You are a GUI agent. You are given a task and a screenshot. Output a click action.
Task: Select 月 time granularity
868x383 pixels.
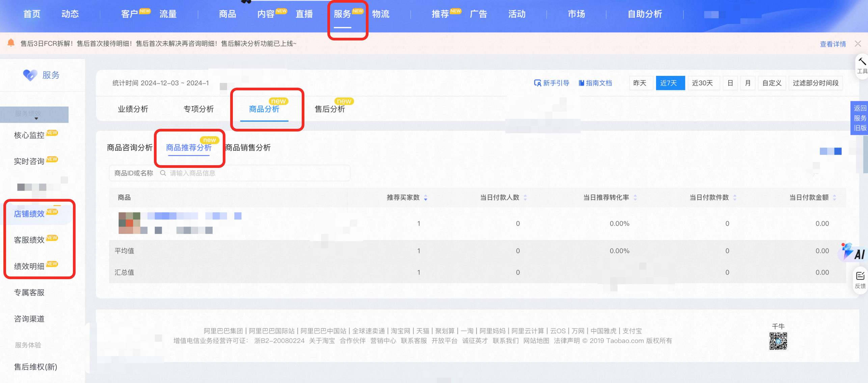pyautogui.click(x=748, y=83)
